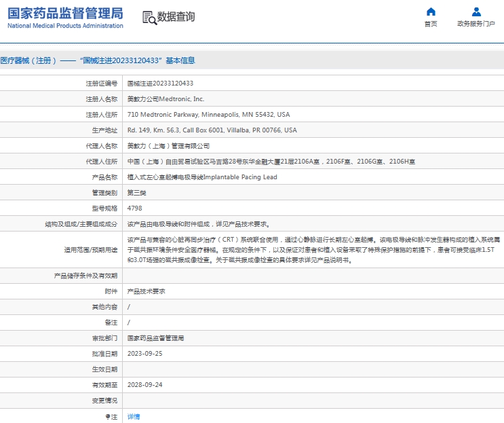504x423 pixels.
Task: Click the 变更情况 row label
Action: pyautogui.click(x=104, y=401)
